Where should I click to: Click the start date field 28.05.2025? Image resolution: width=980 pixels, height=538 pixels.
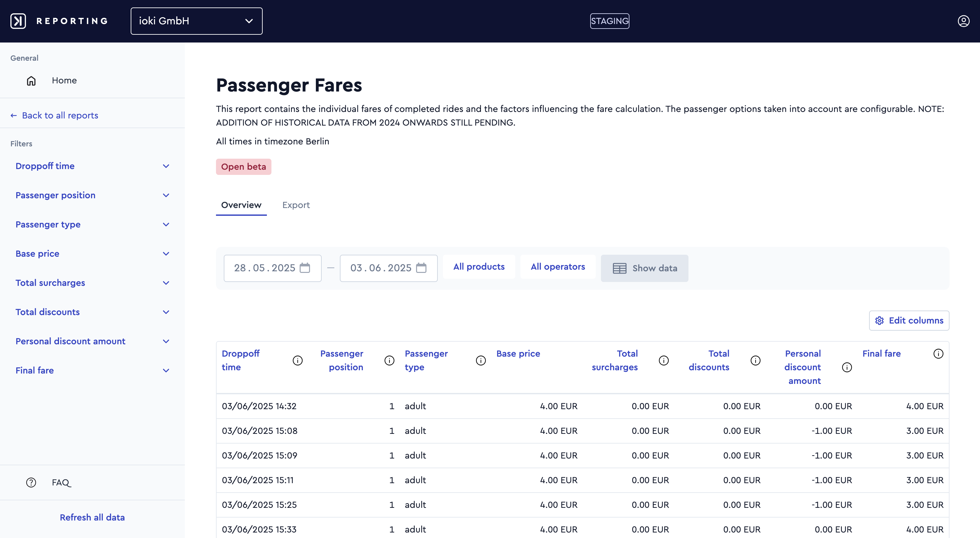272,268
